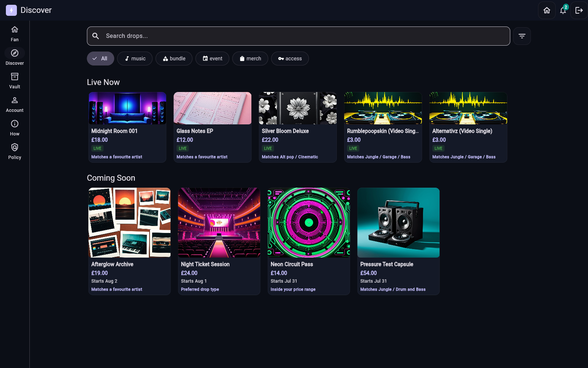588x368 pixels.
Task: Open Rumblepoopskin Video Single thumbnail
Action: pos(383,108)
